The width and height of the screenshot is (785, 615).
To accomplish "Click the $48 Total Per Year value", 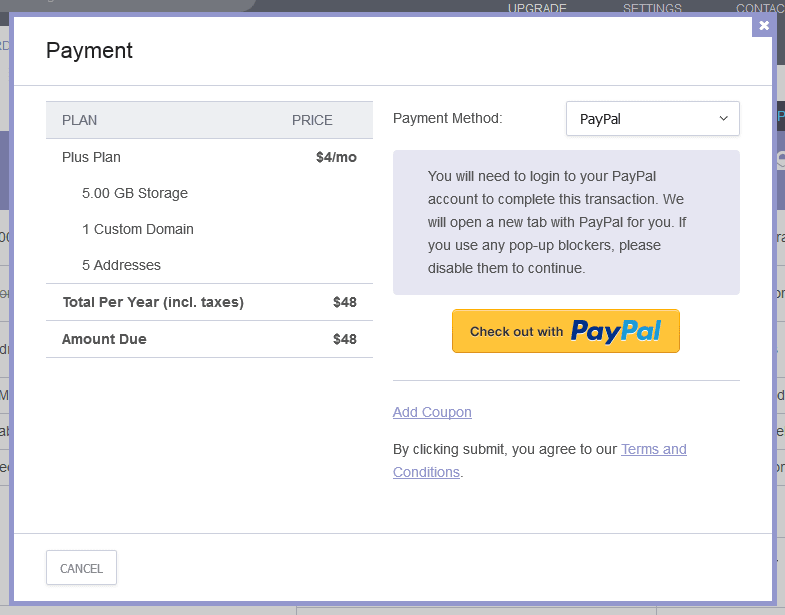I will (x=345, y=302).
